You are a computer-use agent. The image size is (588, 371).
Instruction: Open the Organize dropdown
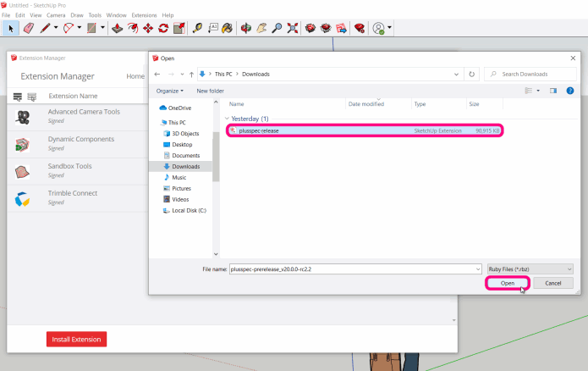pos(170,91)
